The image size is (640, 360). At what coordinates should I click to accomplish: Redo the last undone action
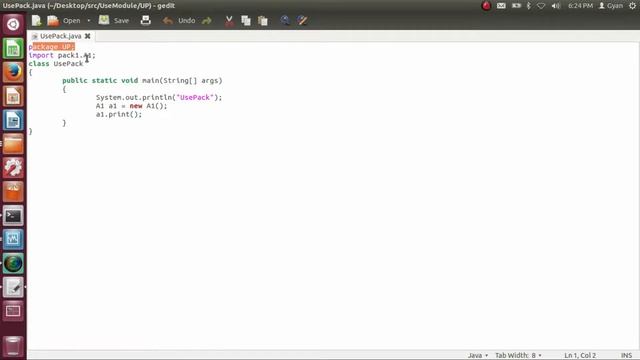point(207,20)
